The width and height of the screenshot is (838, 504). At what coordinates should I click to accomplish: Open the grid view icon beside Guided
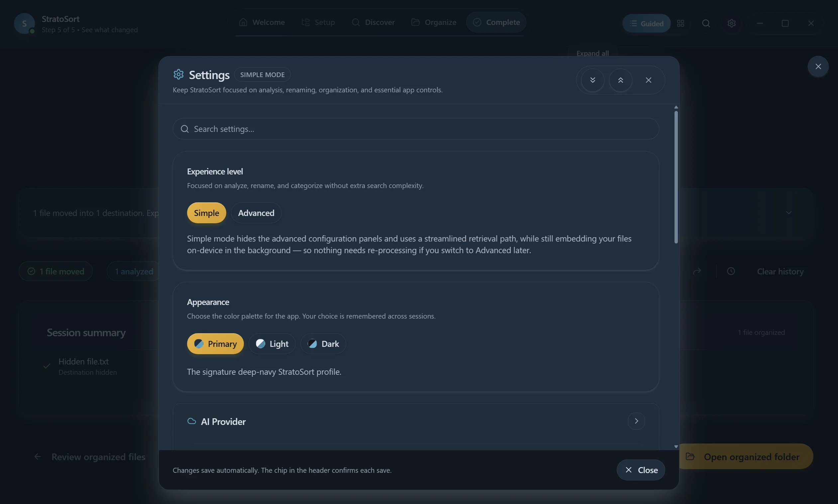[x=681, y=23]
